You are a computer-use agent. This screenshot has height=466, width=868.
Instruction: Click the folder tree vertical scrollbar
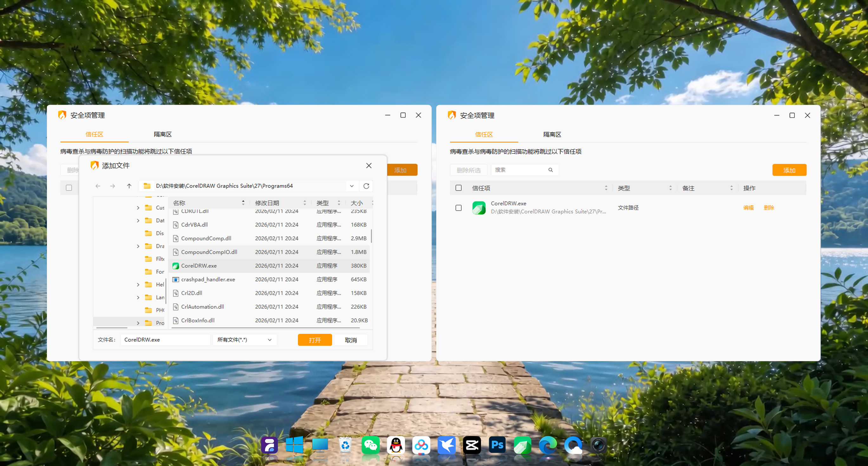tap(166, 291)
